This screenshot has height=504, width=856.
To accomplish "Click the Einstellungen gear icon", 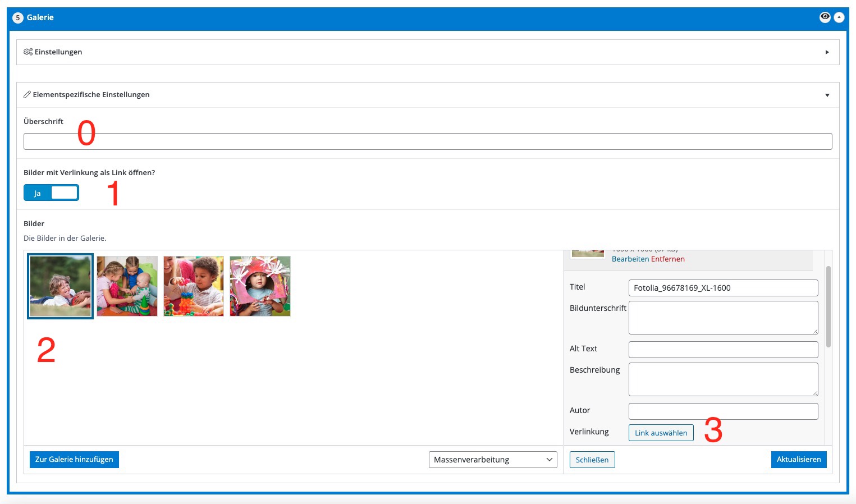I will (x=28, y=52).
